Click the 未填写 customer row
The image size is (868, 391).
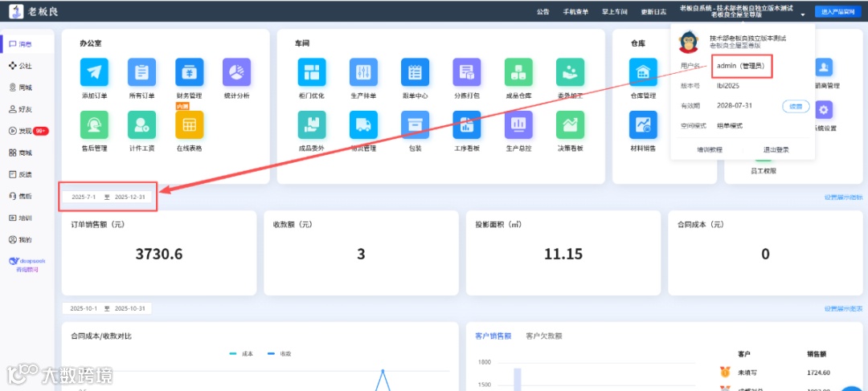pos(747,373)
